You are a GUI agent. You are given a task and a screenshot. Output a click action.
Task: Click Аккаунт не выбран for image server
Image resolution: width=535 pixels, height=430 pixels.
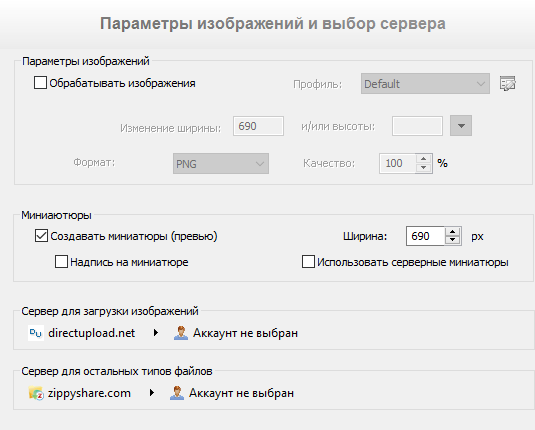(245, 333)
